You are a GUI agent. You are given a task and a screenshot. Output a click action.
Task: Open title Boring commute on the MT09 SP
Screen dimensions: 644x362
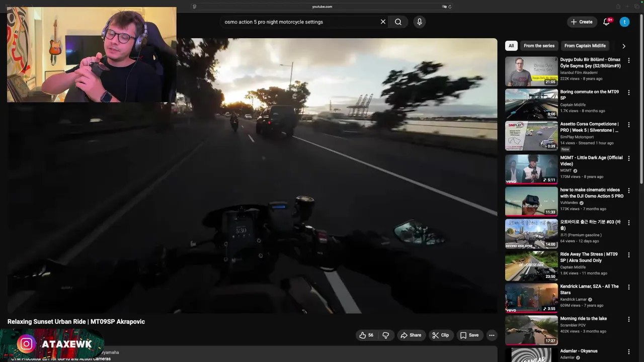(589, 95)
